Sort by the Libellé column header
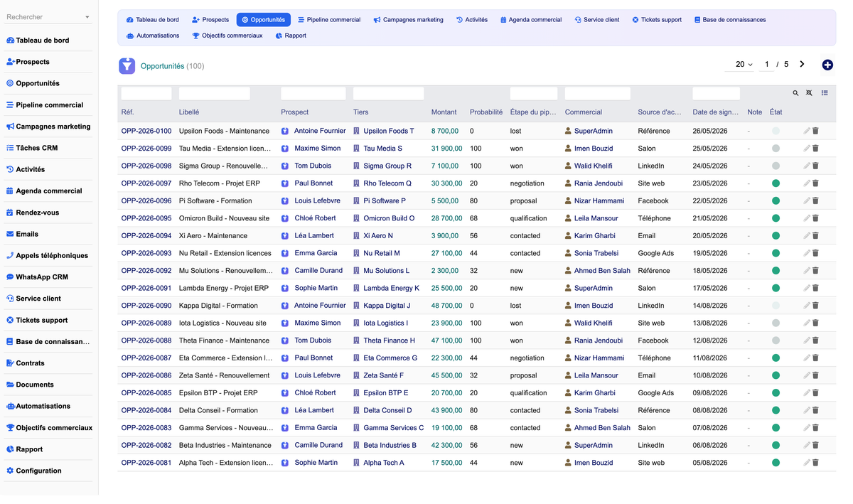Viewport: 853px width, 504px height. (189, 112)
